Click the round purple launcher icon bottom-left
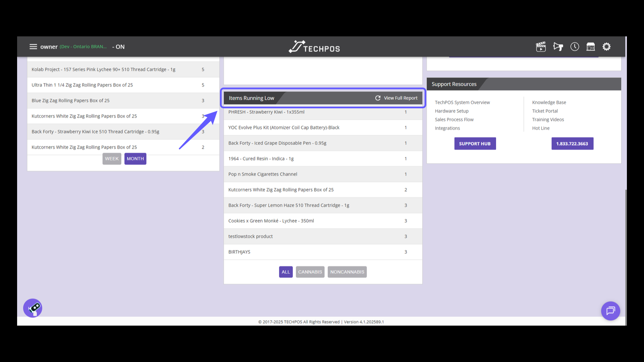The image size is (644, 362). click(x=33, y=308)
